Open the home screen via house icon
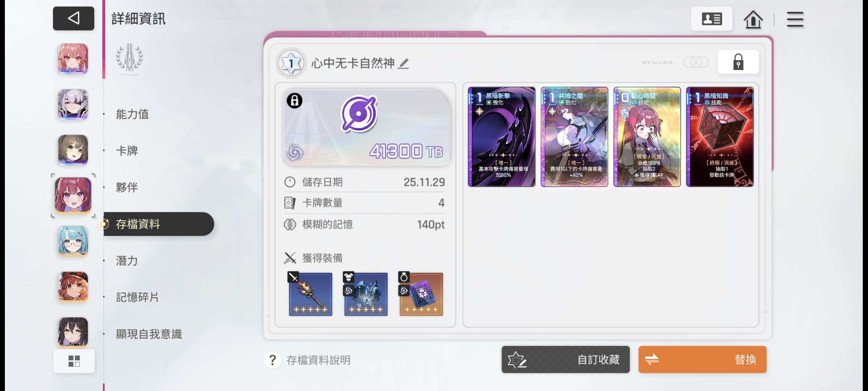868x391 pixels. 753,19
